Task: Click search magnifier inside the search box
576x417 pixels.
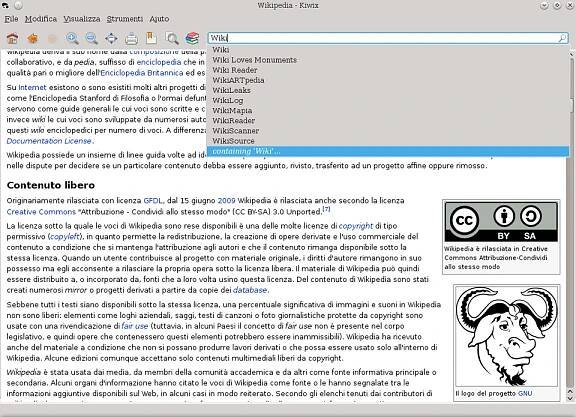Action: tap(562, 38)
